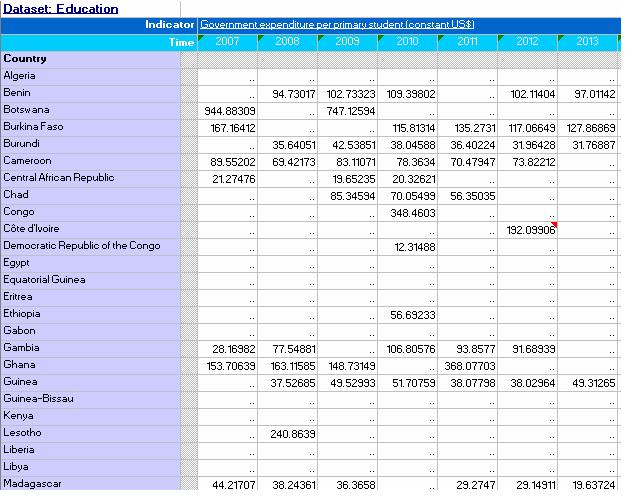Select the Lesotho row label

click(x=22, y=433)
